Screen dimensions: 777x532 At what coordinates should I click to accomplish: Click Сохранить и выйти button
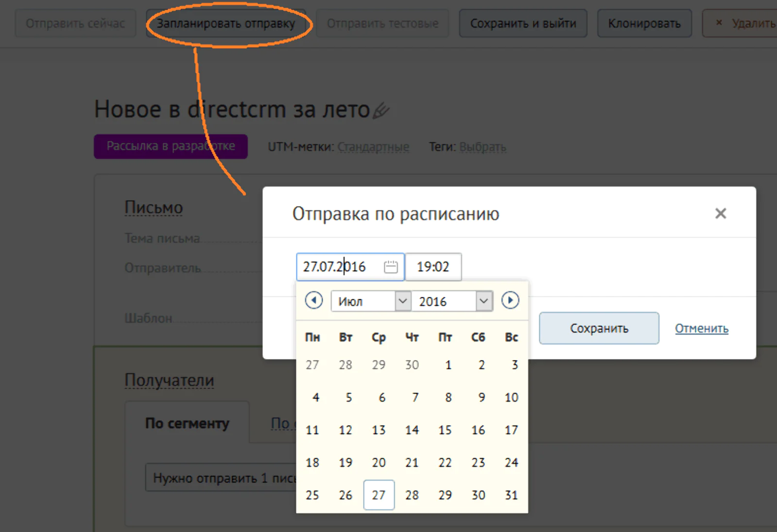coord(523,23)
